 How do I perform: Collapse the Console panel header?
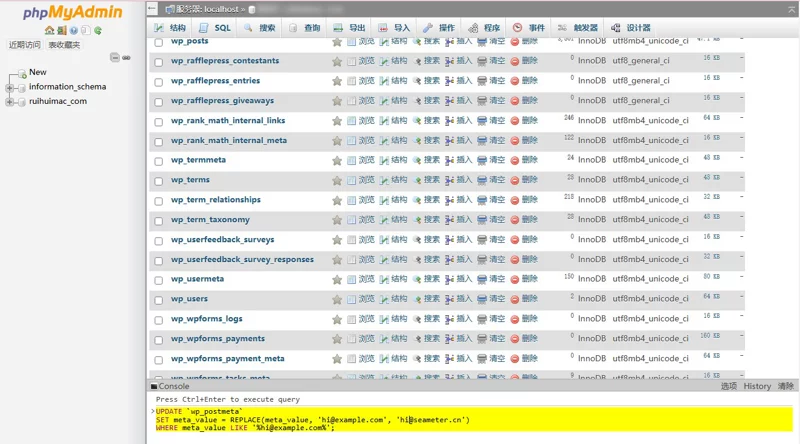170,386
